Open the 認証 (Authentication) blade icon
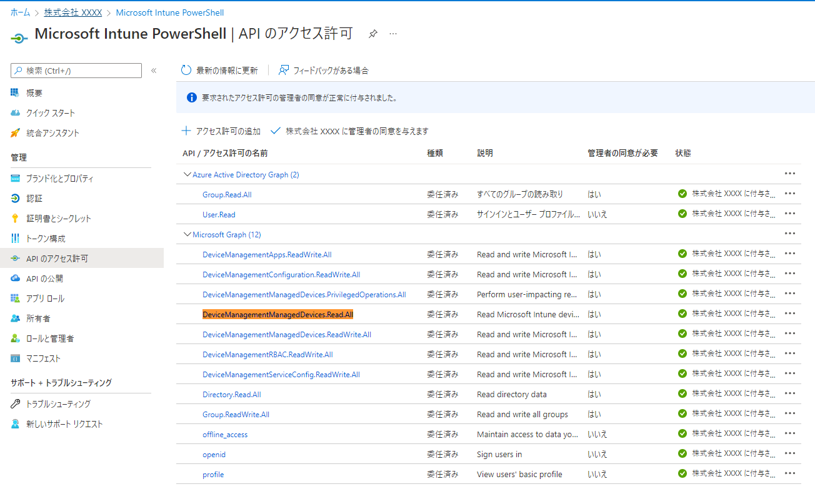The width and height of the screenshot is (815, 504). coord(14,198)
